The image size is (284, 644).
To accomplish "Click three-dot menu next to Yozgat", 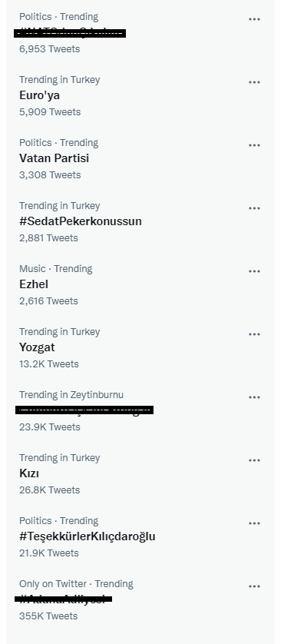I will pos(254,334).
